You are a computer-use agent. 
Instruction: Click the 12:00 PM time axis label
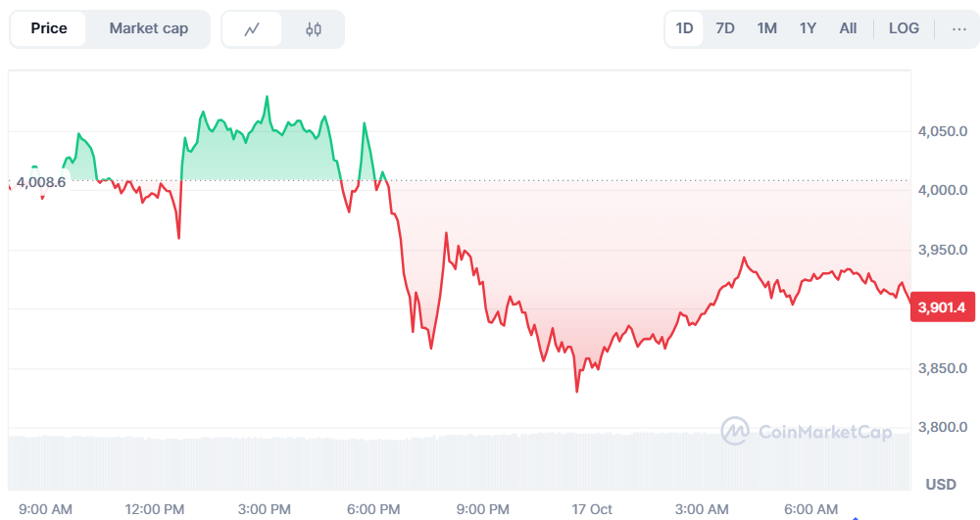156,509
